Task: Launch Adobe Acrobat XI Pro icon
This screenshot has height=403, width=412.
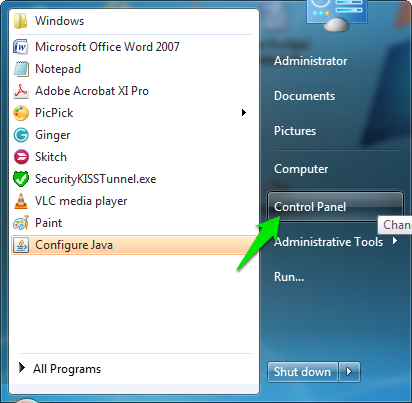Action: pos(21,91)
